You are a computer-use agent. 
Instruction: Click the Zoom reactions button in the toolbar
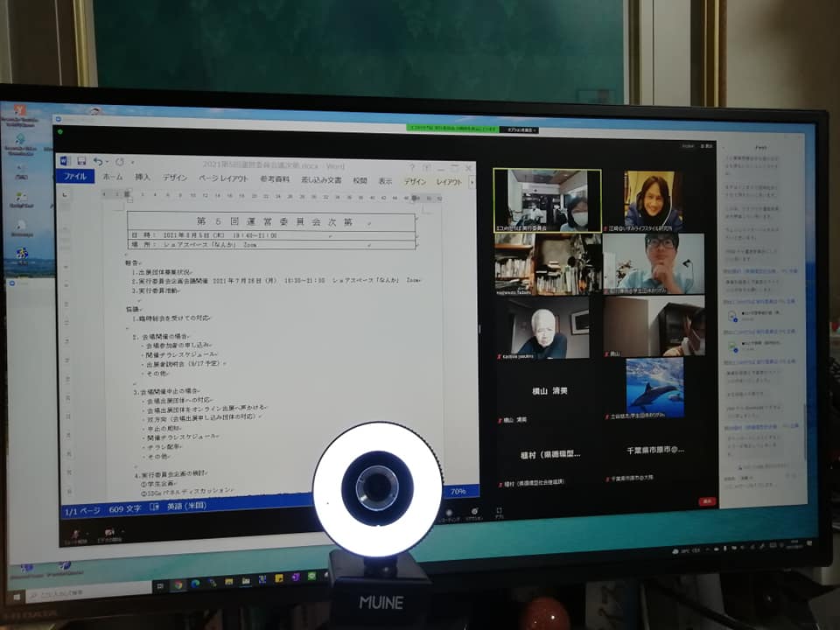(x=474, y=514)
